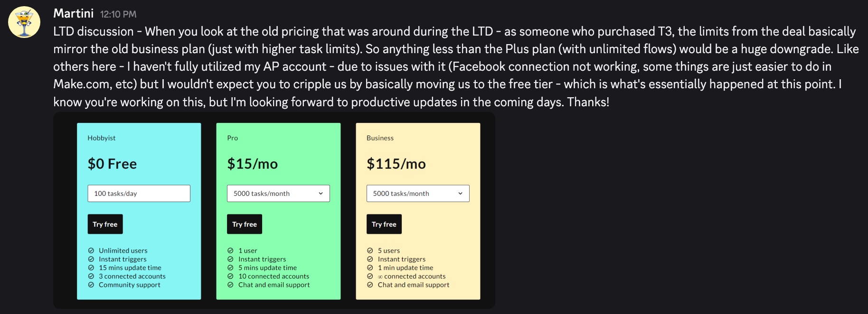Click the Hobbyist 100 tasks/day field
Image resolution: width=868 pixels, height=314 pixels.
point(139,194)
